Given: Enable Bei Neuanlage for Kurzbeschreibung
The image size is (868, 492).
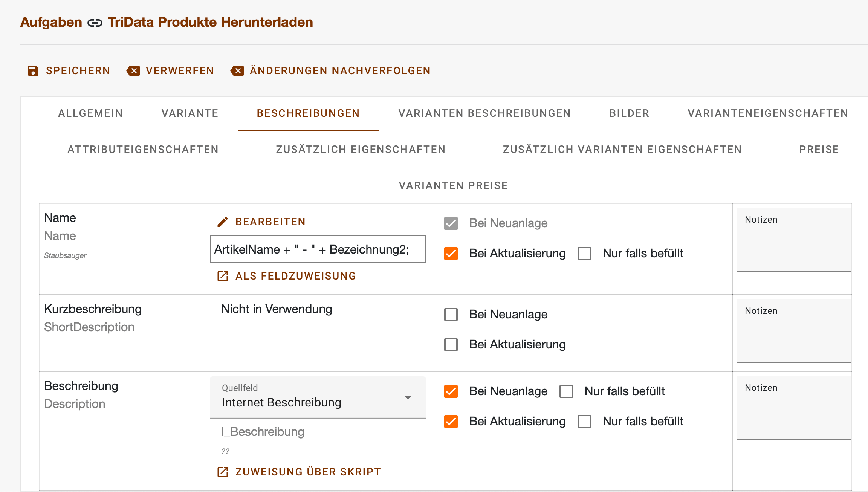Looking at the screenshot, I should pos(451,315).
